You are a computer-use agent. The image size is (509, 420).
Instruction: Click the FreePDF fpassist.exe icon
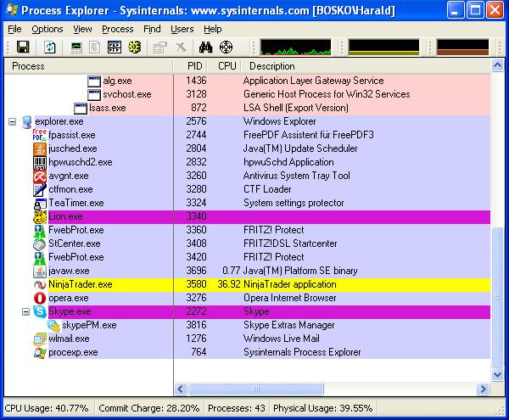pyautogui.click(x=40, y=136)
